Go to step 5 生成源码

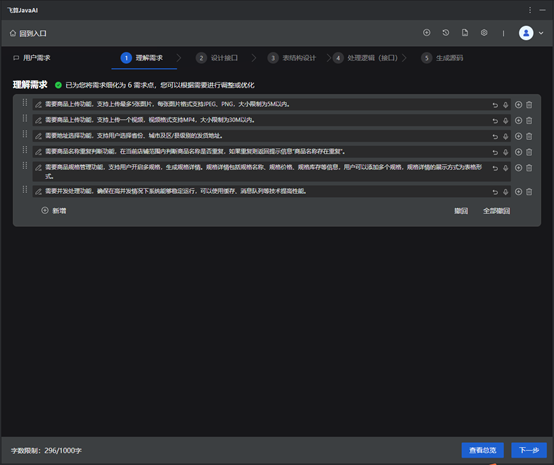click(x=442, y=58)
